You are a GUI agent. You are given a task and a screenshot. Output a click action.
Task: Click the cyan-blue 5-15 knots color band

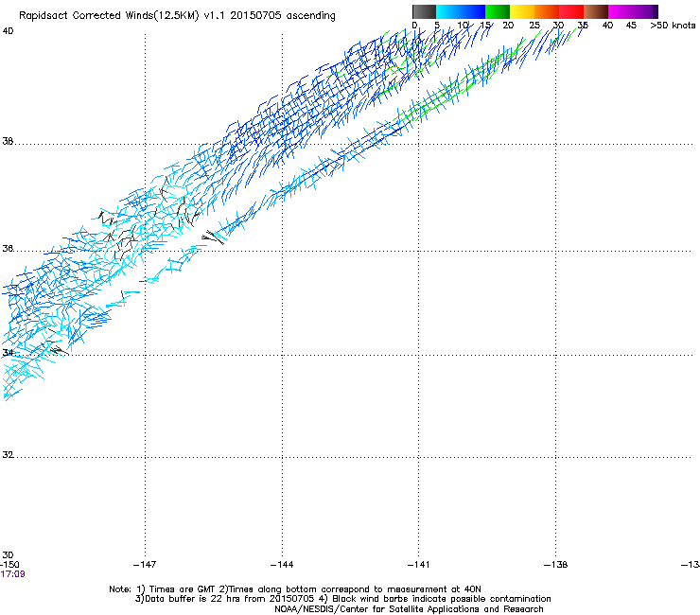pos(461,11)
